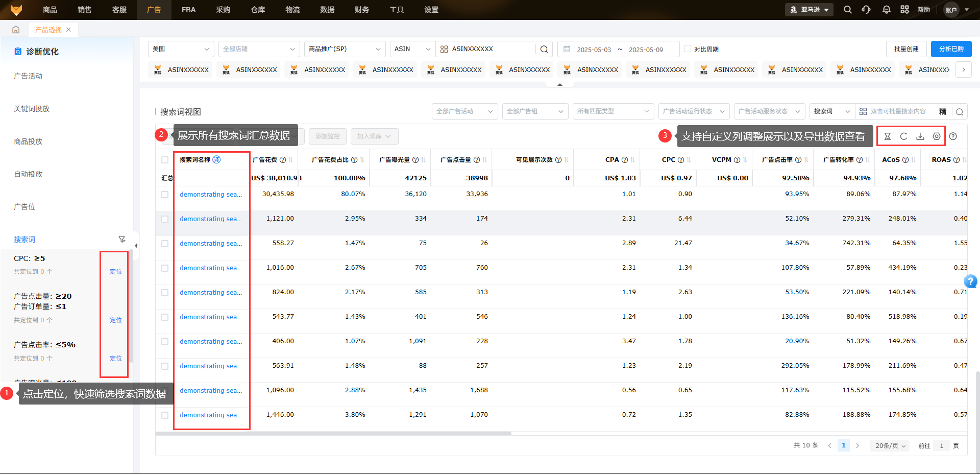The height and width of the screenshot is (474, 980).
Task: Click the download export icon above table
Action: [x=920, y=136]
